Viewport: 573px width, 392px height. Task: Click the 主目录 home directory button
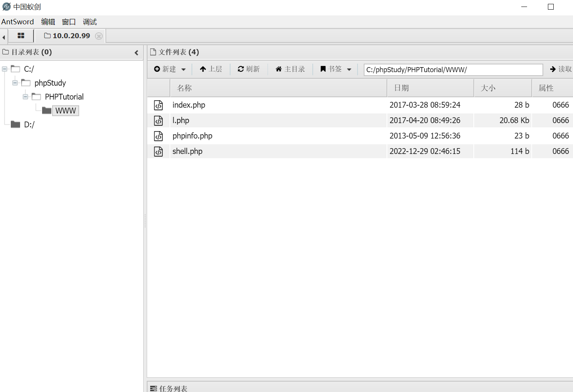290,69
